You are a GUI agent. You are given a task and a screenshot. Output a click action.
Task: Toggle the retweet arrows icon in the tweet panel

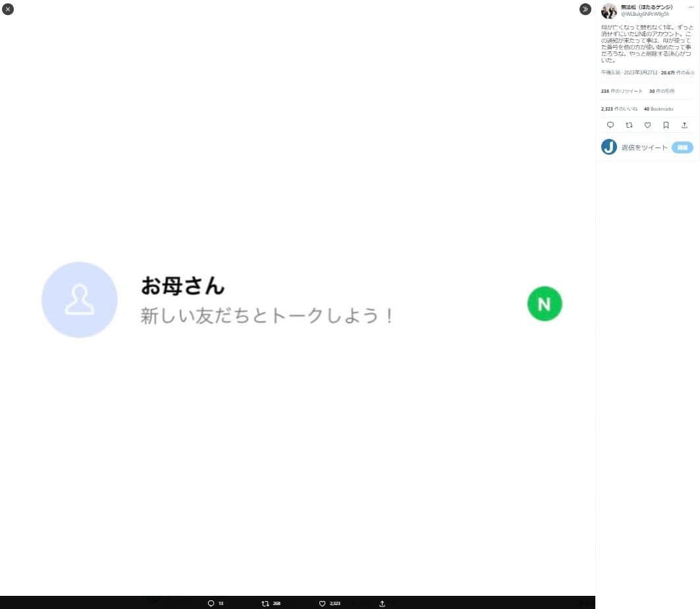629,125
